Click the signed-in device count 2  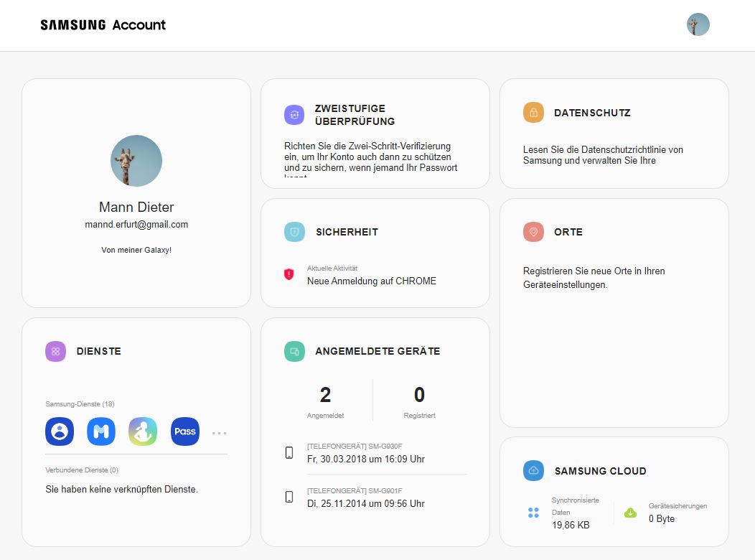coord(326,395)
